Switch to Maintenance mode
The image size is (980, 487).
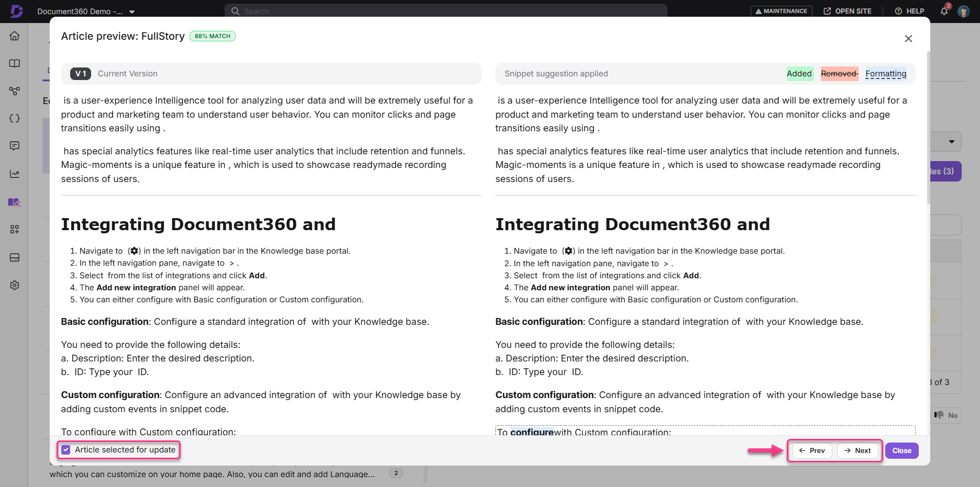[x=781, y=11]
